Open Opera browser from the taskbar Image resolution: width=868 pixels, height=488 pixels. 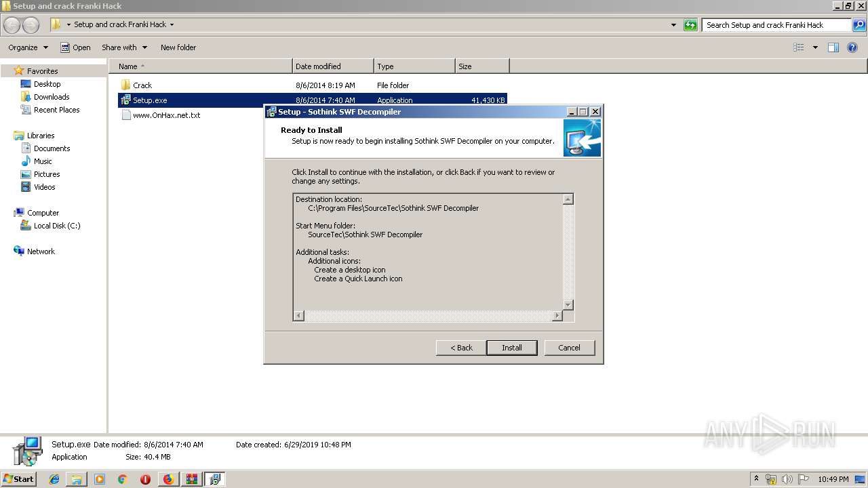(x=145, y=479)
